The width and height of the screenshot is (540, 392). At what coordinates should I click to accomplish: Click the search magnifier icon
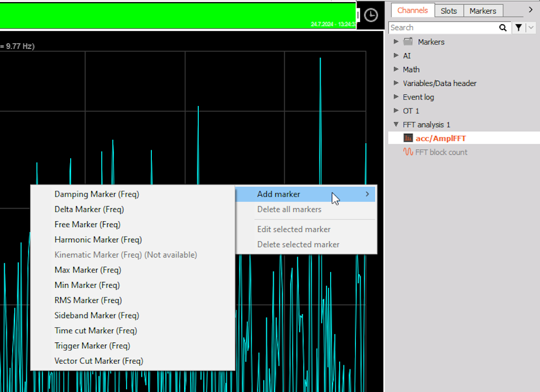click(x=503, y=28)
